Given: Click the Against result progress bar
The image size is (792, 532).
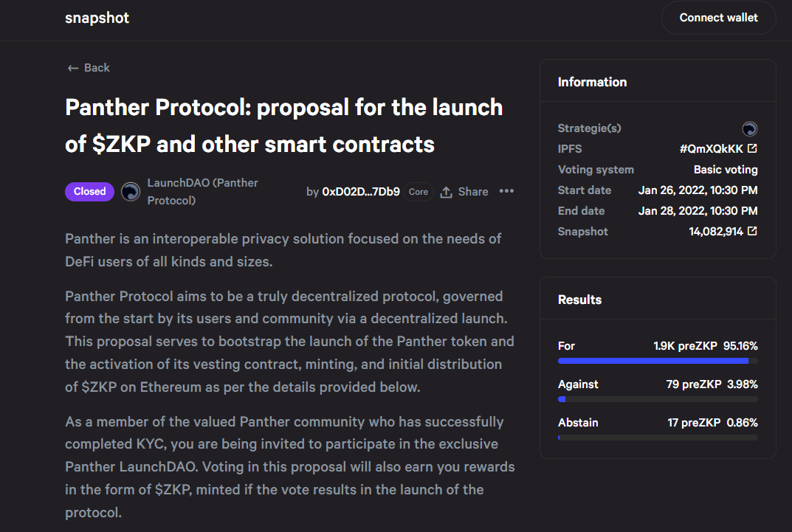Looking at the screenshot, I should (x=658, y=399).
